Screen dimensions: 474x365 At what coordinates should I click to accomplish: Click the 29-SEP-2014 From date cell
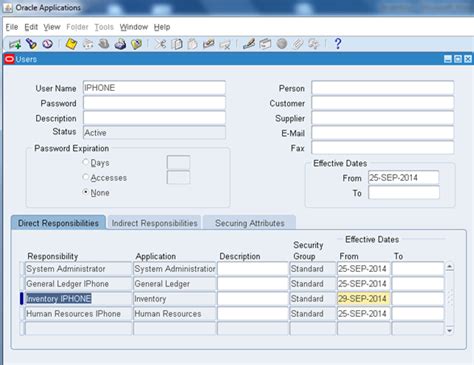[363, 299]
